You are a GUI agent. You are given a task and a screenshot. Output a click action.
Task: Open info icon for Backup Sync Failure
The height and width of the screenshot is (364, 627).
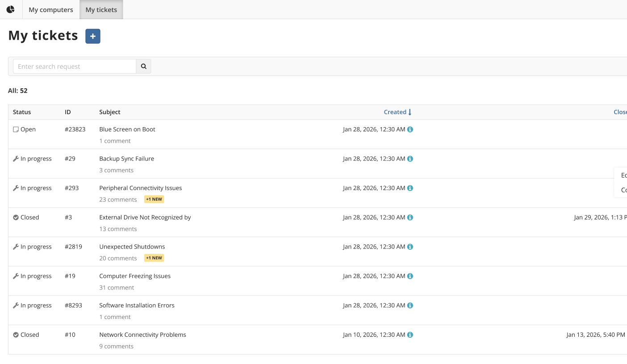[410, 159]
